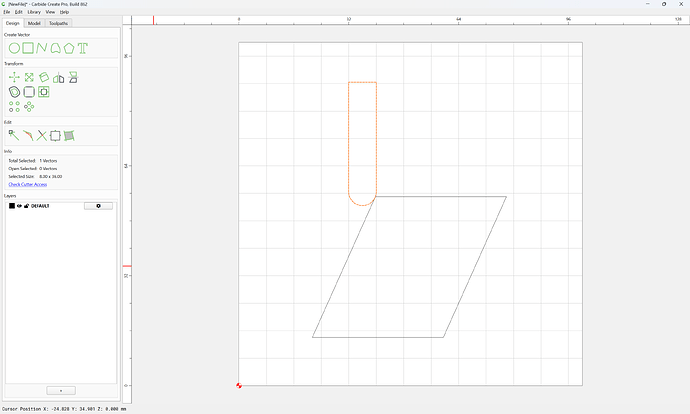Open the Check Cutter Access link
Image resolution: width=690 pixels, height=414 pixels.
28,184
